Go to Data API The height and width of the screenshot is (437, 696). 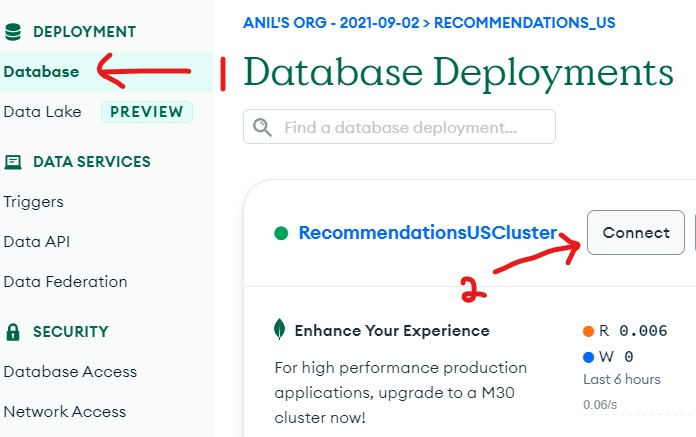[x=36, y=242]
